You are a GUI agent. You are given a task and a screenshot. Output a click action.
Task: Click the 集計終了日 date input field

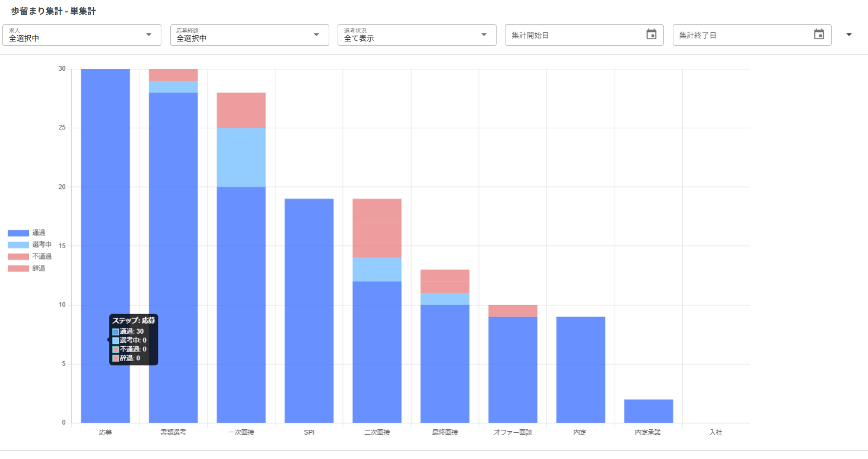pos(752,35)
